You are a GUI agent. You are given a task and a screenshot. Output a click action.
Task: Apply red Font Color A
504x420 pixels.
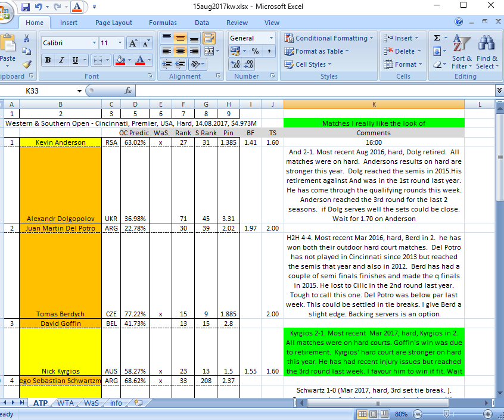[140, 60]
